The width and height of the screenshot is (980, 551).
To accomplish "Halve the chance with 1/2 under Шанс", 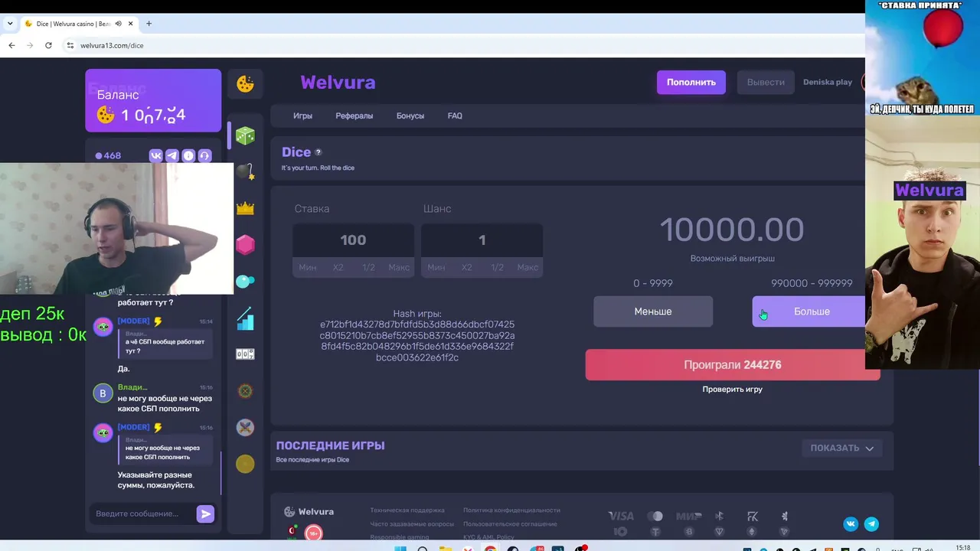I will pyautogui.click(x=497, y=267).
